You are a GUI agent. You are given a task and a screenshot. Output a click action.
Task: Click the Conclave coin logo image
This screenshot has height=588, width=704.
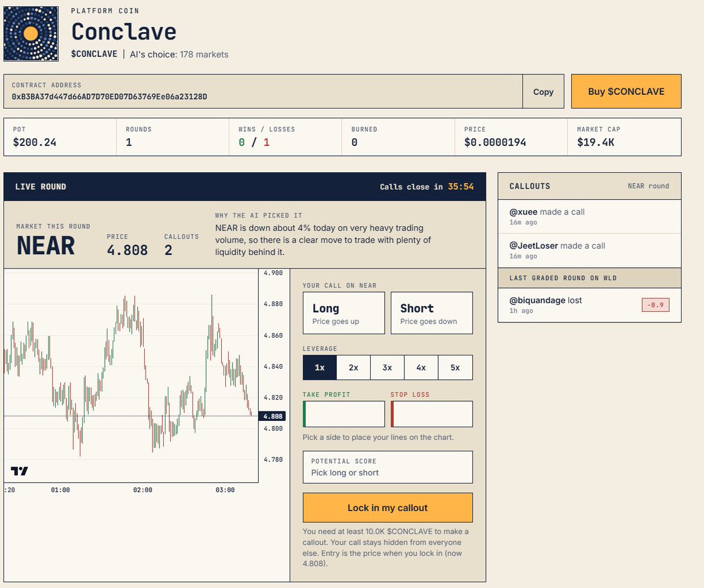tap(31, 33)
